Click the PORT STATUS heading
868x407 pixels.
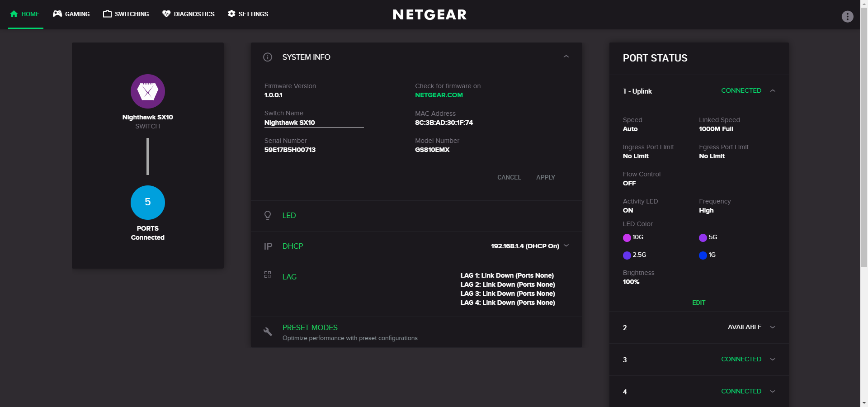click(655, 58)
